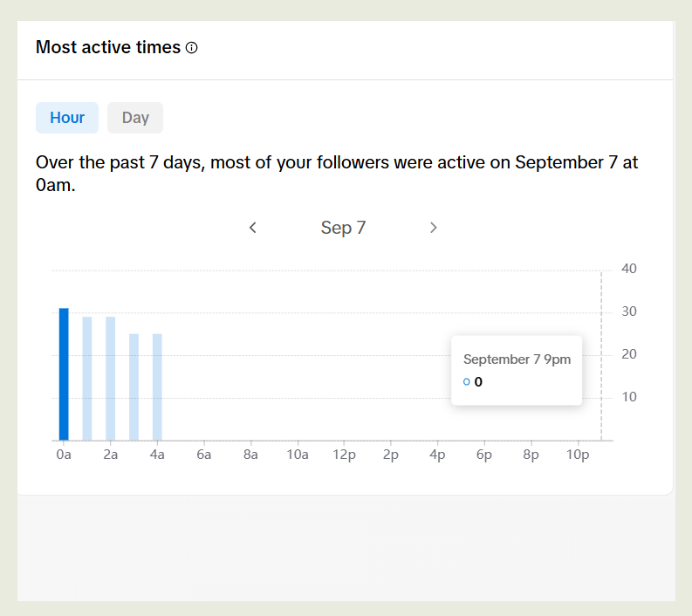The image size is (692, 616).
Task: Select the bar at 2a
Action: 111,379
